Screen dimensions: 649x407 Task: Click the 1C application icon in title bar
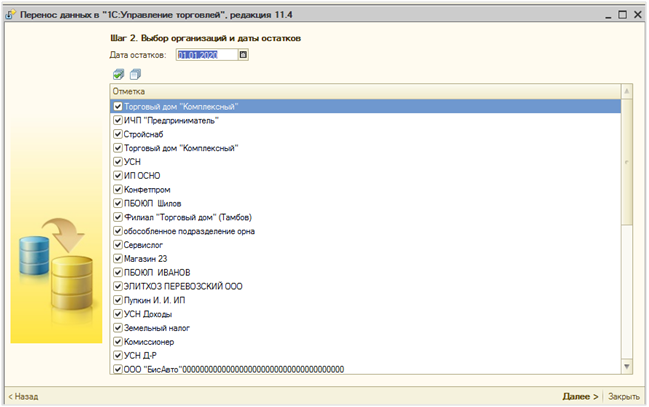[11, 15]
